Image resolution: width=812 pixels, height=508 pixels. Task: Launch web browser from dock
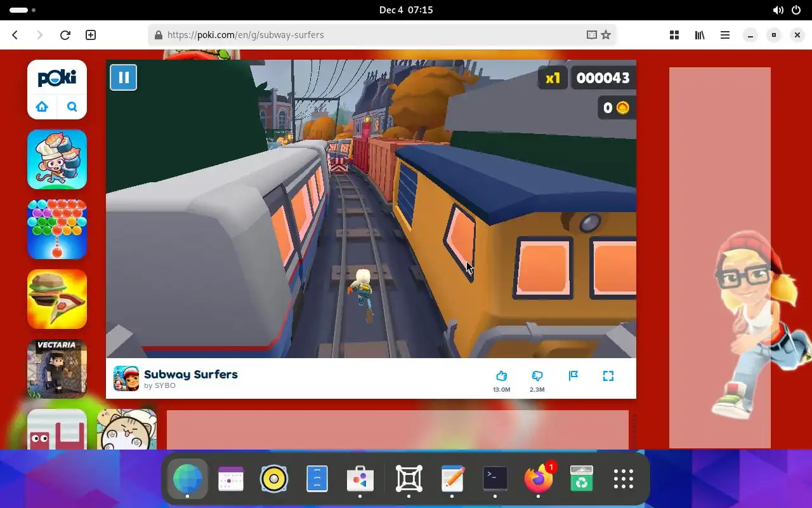point(187,479)
